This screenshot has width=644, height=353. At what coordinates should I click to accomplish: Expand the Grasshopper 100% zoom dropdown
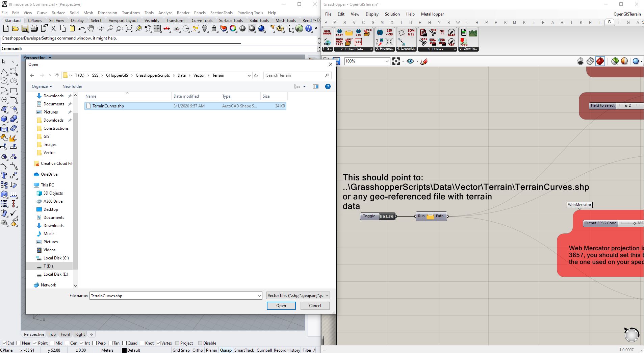pos(387,61)
